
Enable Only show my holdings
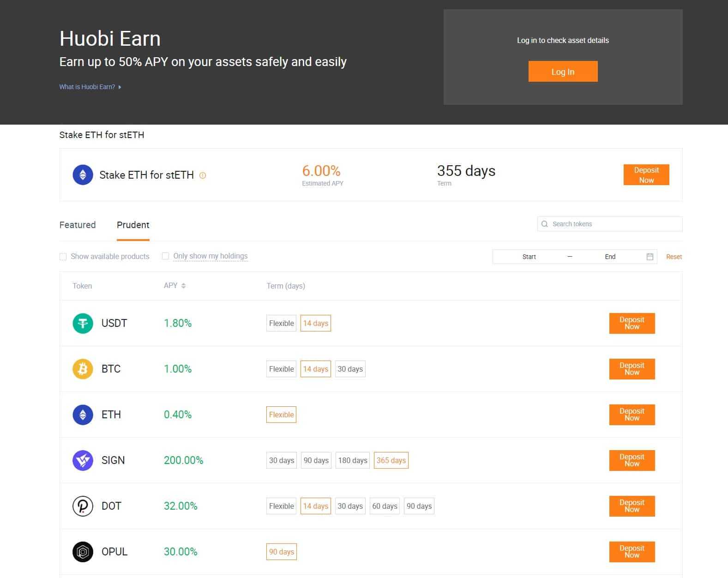(165, 256)
